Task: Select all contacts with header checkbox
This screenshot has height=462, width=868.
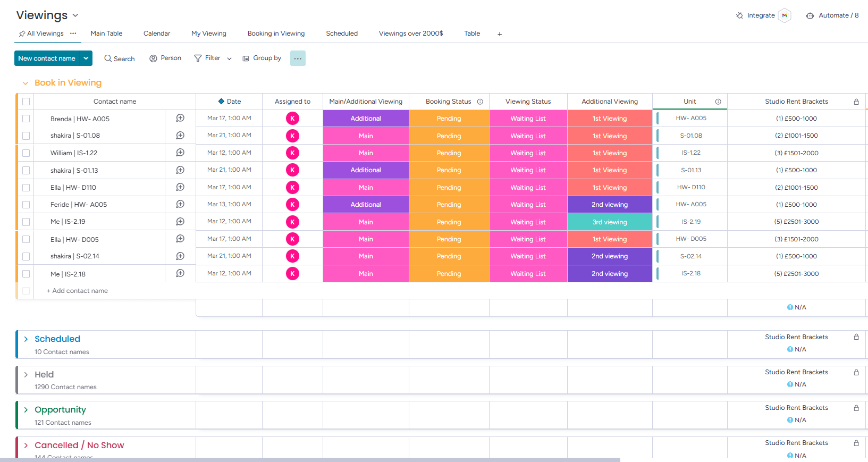Action: tap(26, 102)
